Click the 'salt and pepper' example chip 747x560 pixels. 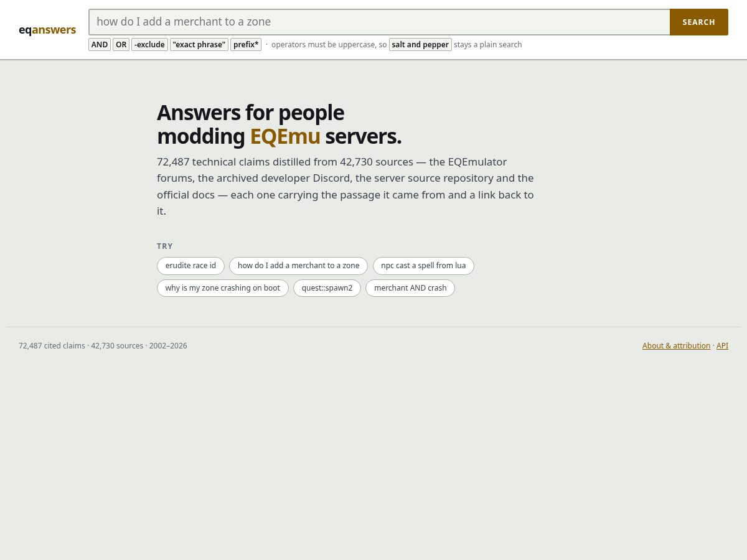420,45
